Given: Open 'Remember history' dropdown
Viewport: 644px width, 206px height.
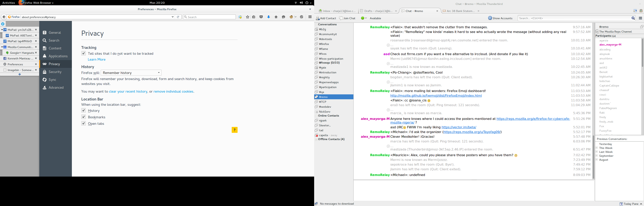Looking at the screenshot, I should pos(131,73).
